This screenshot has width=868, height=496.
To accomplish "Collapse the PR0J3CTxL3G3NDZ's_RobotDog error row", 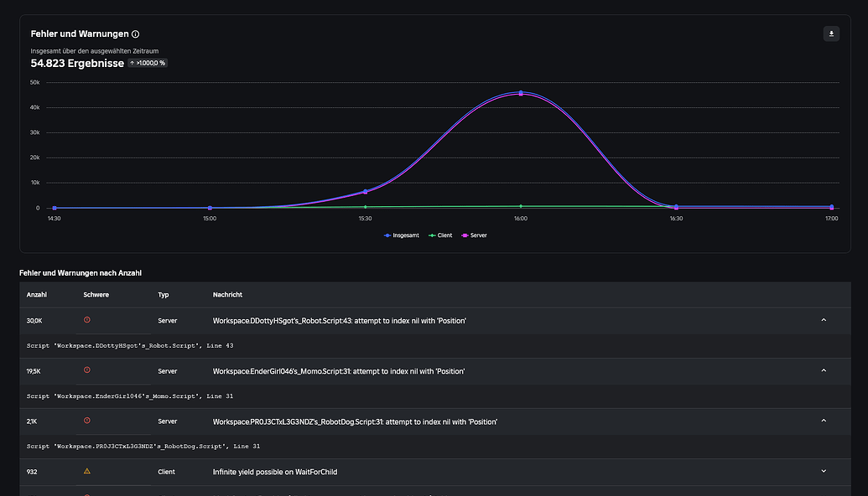I will click(x=824, y=421).
